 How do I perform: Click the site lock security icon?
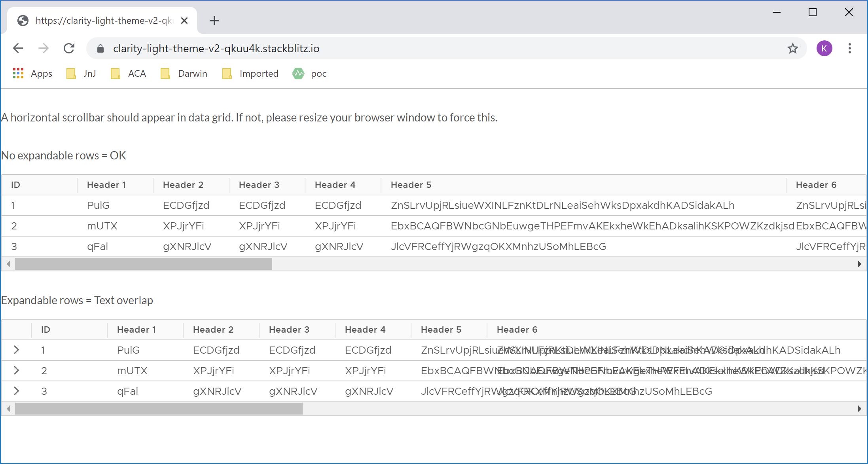click(100, 48)
